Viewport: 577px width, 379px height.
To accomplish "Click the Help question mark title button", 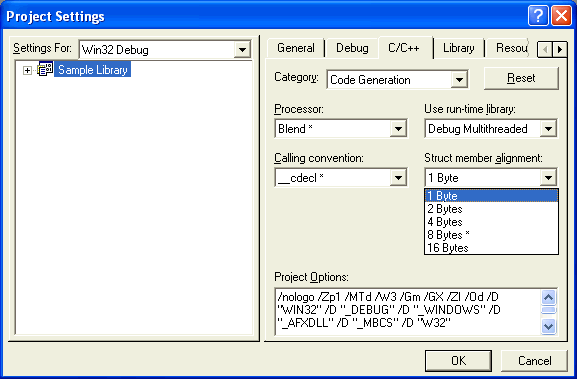I will 538,16.
